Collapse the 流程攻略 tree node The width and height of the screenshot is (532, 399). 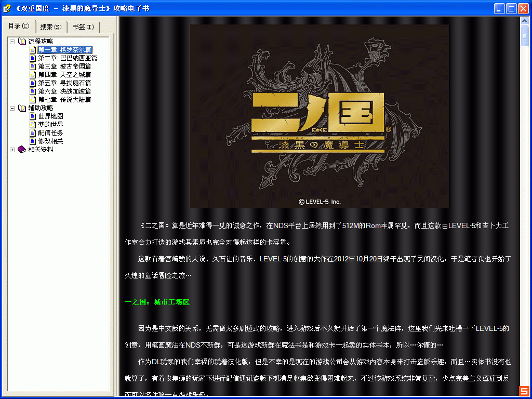coord(12,42)
